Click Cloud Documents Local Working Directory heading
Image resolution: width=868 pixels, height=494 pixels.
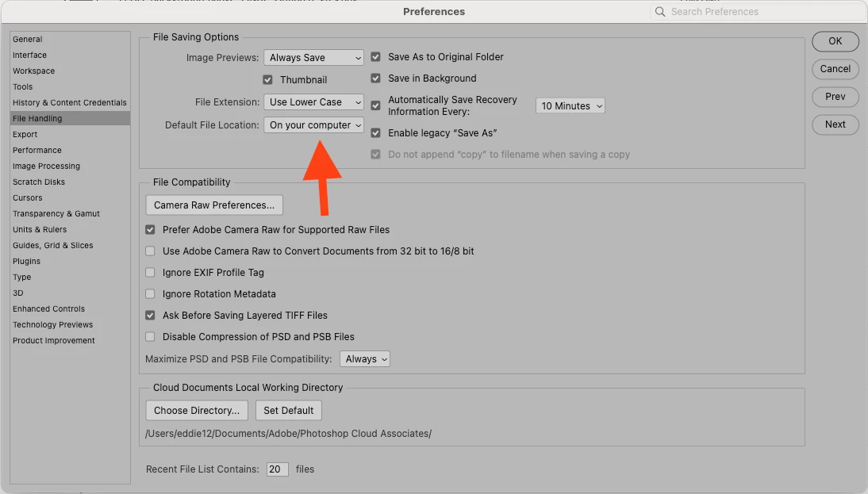[248, 388]
